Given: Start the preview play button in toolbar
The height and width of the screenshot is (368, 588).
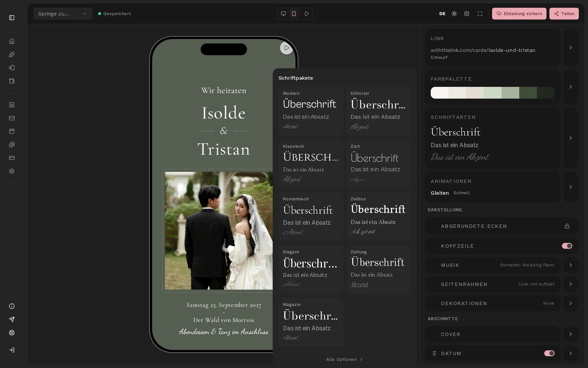Looking at the screenshot, I should (x=307, y=14).
